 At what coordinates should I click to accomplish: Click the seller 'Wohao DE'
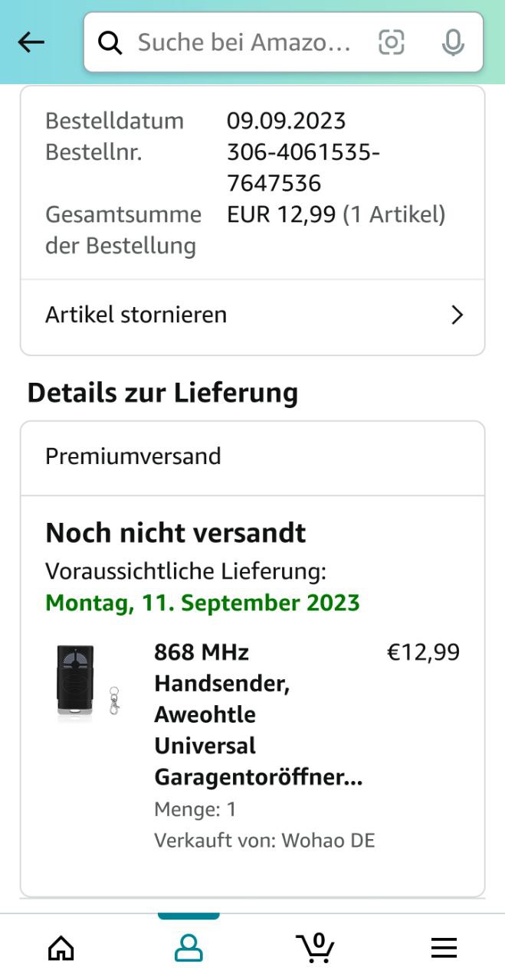(x=328, y=840)
